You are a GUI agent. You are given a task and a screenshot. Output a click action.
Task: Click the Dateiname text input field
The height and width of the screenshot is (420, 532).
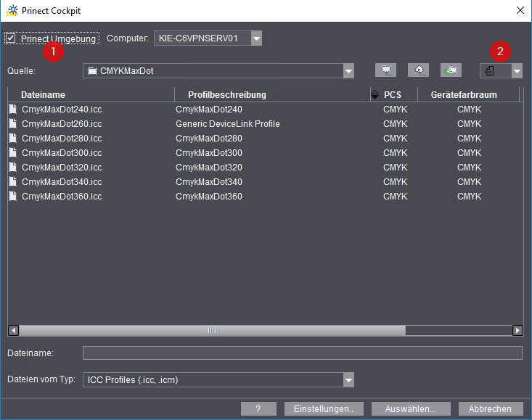click(x=302, y=353)
